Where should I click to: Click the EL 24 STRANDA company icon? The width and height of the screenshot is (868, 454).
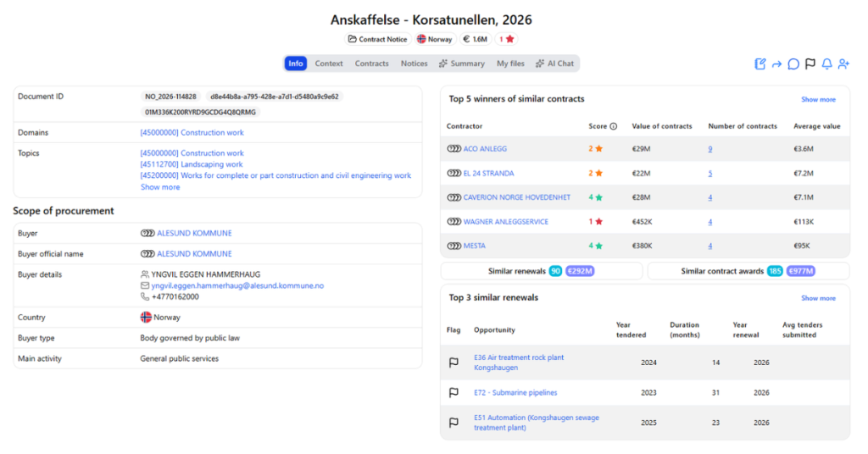(454, 173)
